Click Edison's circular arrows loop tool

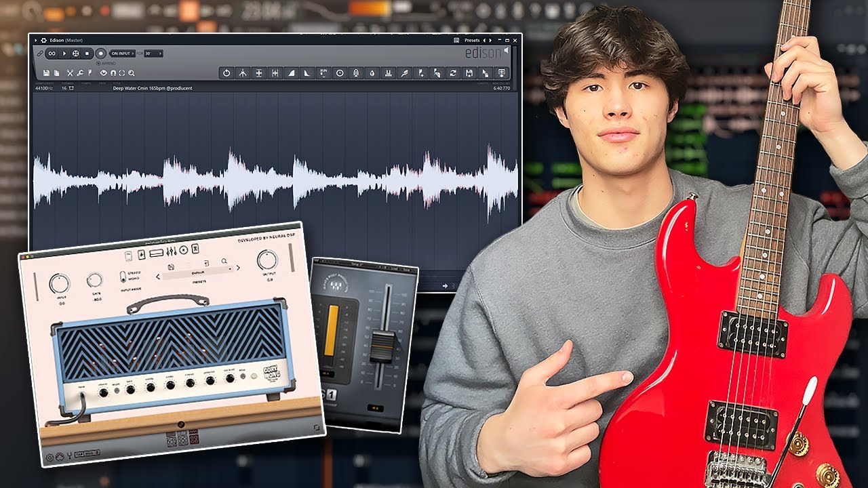[x=452, y=73]
